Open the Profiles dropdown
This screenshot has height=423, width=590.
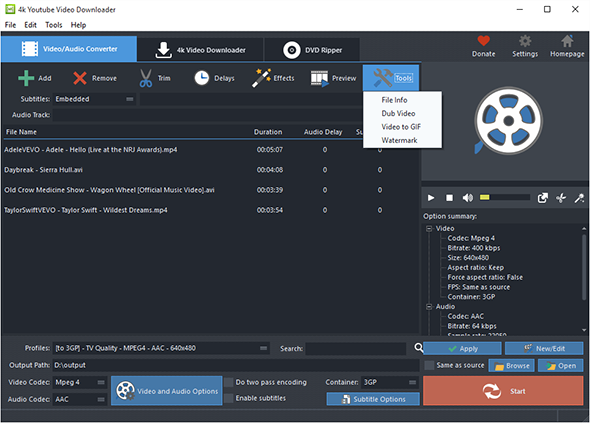click(161, 348)
